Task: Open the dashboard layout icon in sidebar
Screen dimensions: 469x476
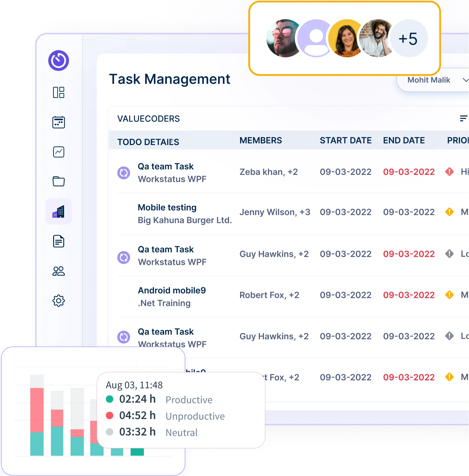Action: click(58, 92)
